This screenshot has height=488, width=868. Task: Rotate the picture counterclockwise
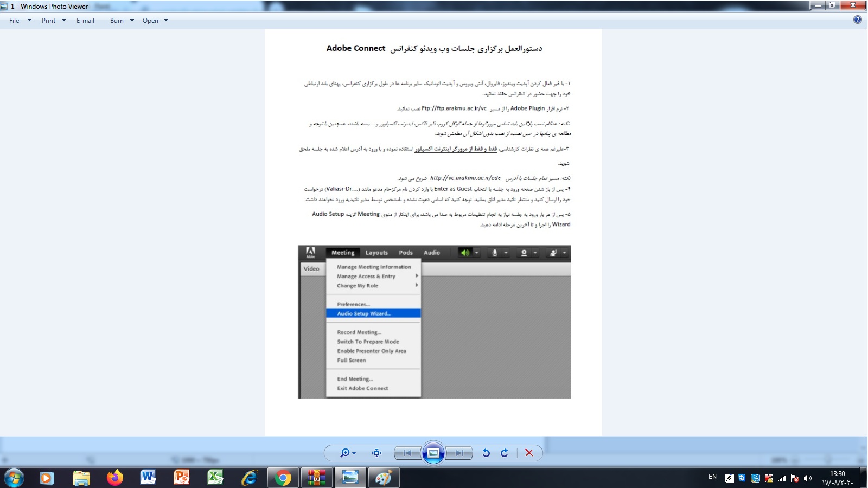(x=486, y=453)
